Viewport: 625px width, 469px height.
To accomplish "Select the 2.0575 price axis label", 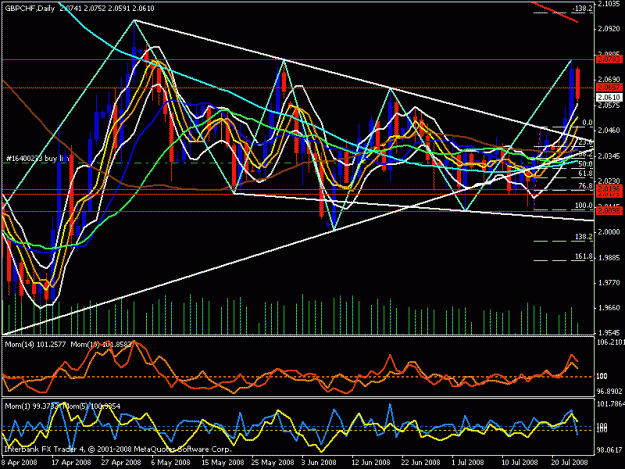I will (x=610, y=105).
